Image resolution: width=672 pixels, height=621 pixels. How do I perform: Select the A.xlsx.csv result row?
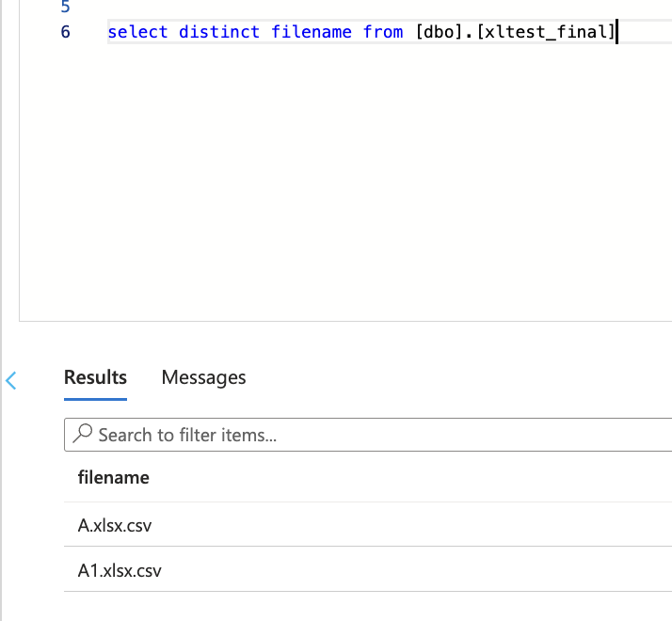[x=368, y=525]
